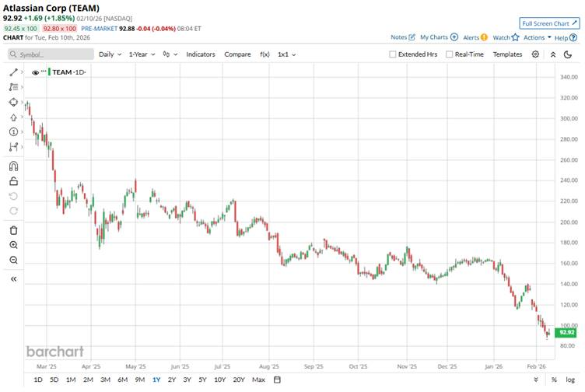Open the TEAM series options ellipsis
The height and width of the screenshot is (392, 585).
[x=44, y=71]
